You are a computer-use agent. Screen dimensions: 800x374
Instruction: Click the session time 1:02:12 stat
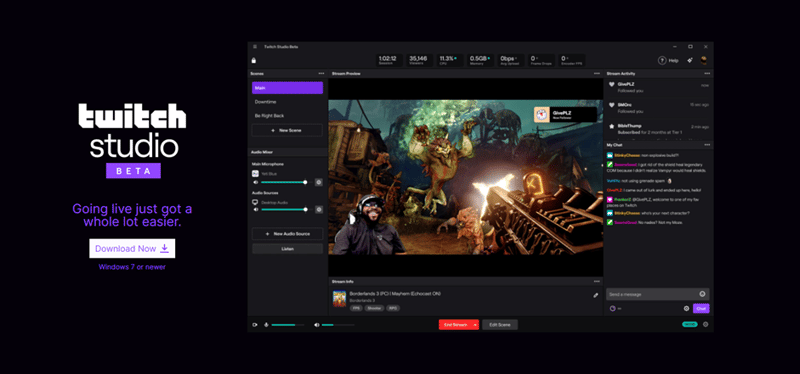pos(388,60)
